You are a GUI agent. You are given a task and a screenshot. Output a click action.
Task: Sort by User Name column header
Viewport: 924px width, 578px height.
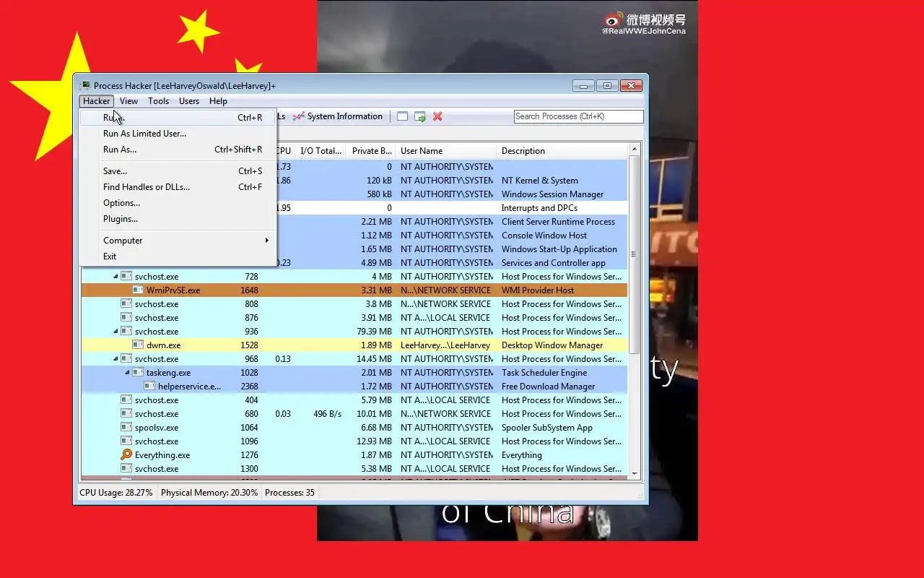click(x=447, y=151)
